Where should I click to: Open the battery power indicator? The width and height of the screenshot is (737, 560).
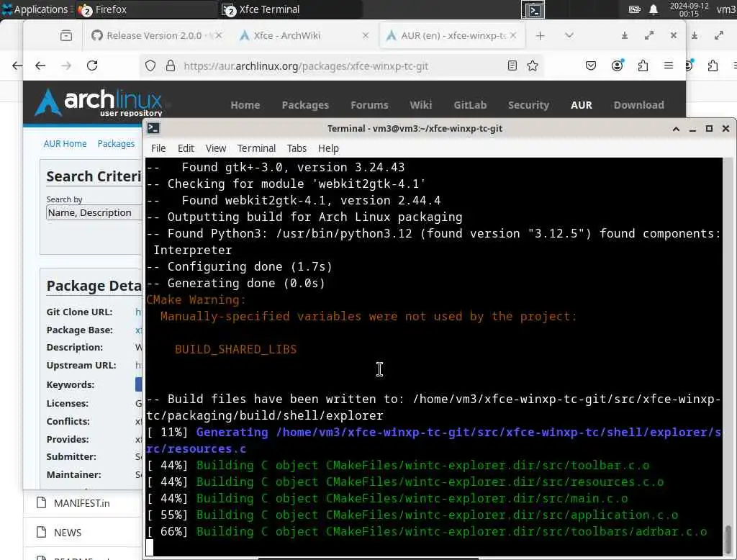pos(635,9)
